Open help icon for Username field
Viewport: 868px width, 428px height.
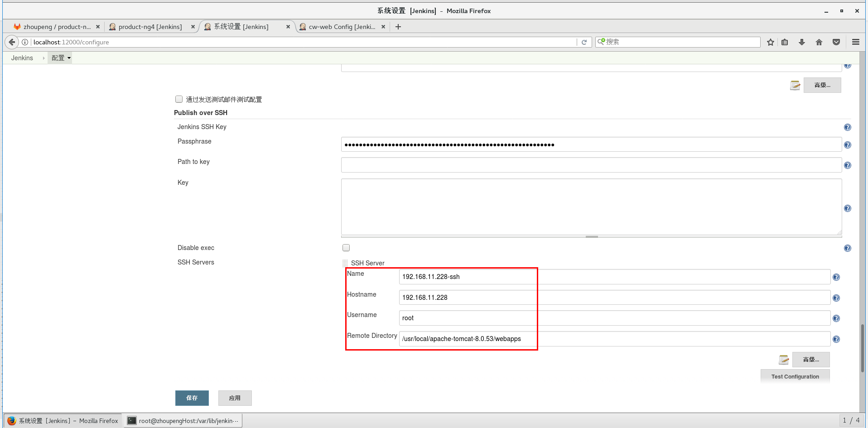coord(836,318)
